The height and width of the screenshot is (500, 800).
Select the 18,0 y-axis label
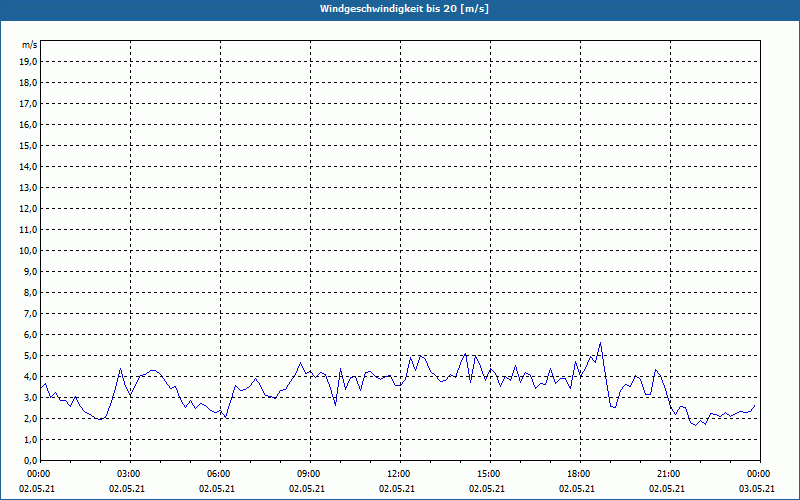[28, 83]
